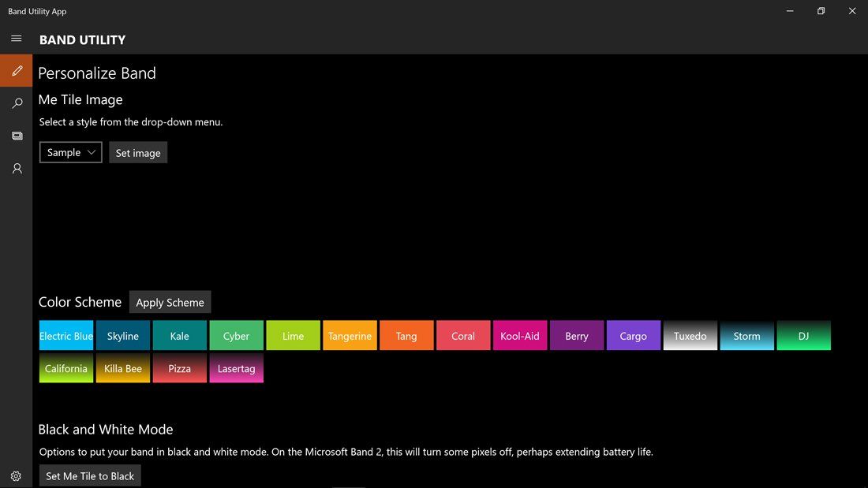Open the dropdown chevron next to Sample
Screen dimensions: 868x488
(92, 152)
